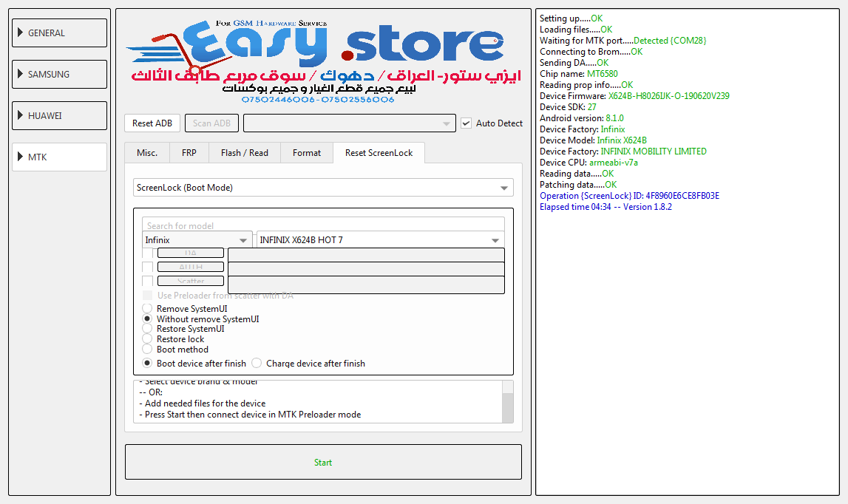Select Without remove SystemUI option

pos(147,319)
